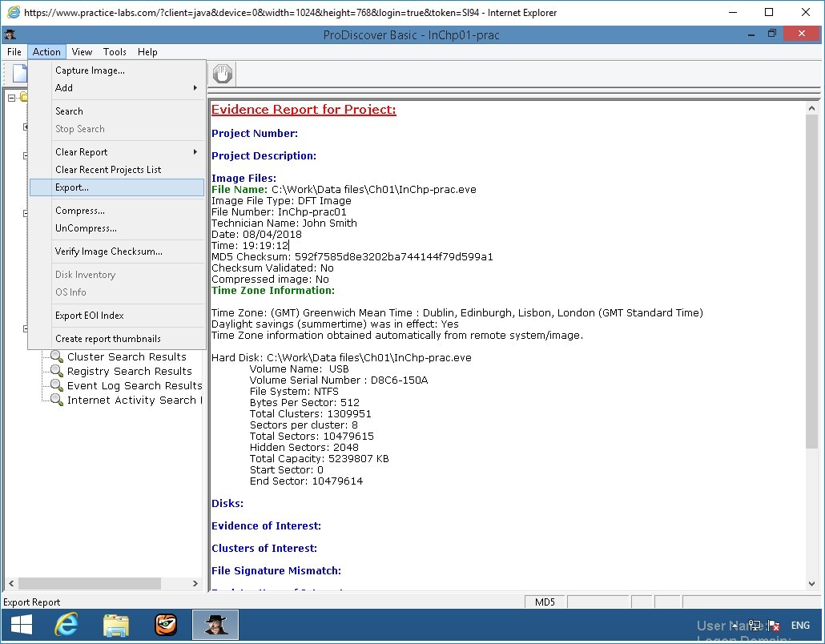Click magnifier icon beside Cluster Search Results

[x=56, y=356]
